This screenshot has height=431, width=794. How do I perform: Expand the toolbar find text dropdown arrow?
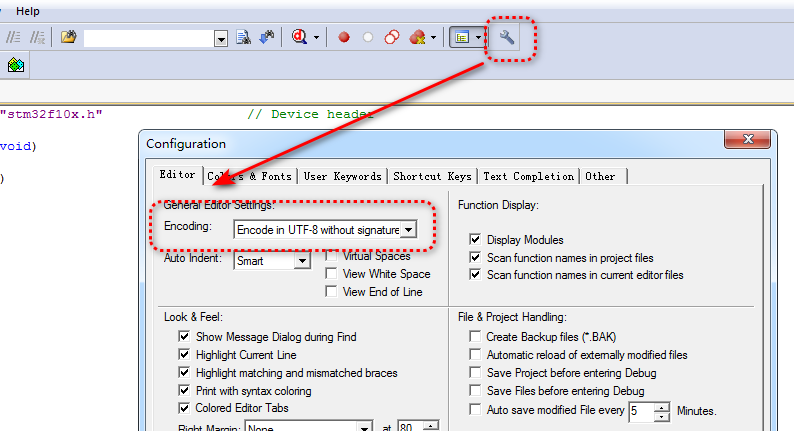click(221, 38)
